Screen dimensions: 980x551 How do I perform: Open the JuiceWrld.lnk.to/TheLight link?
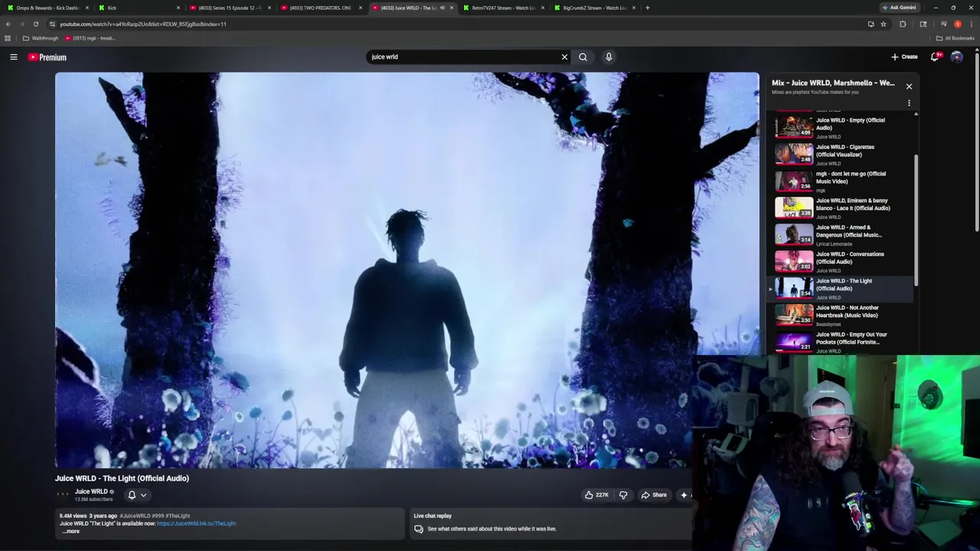196,523
